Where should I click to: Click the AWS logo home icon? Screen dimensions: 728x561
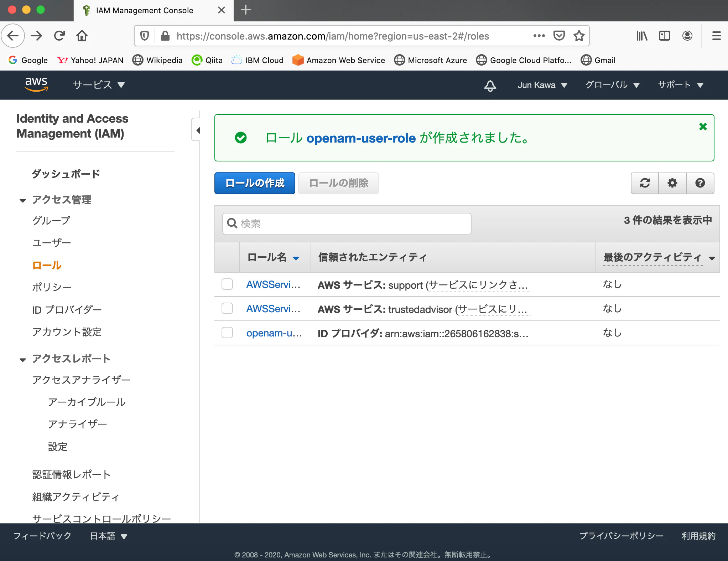(x=36, y=84)
